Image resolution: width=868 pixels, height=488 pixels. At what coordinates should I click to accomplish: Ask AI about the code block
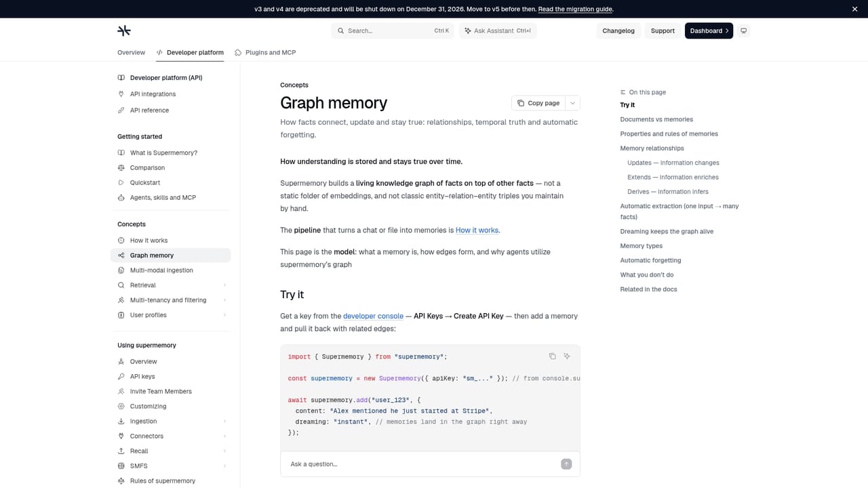[567, 356]
